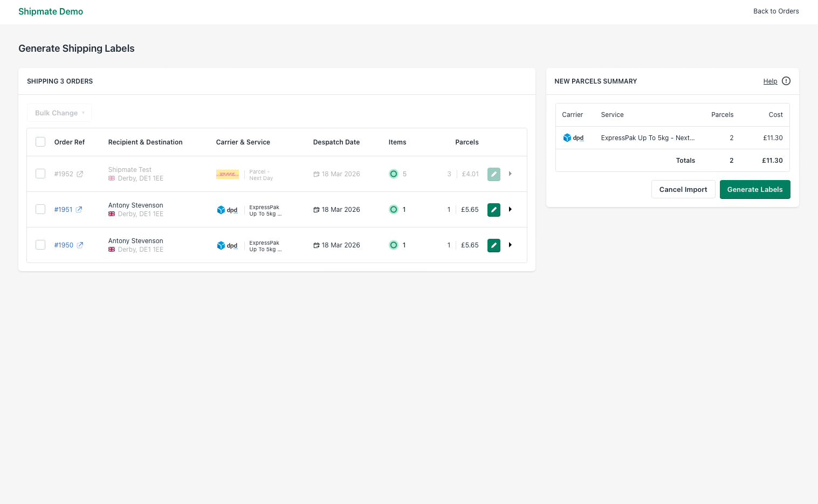Open the Help link in New Parcels Summary
Screen dimensions: 818x504
pos(771,81)
